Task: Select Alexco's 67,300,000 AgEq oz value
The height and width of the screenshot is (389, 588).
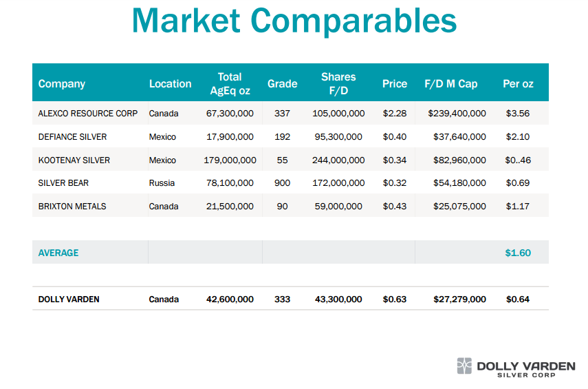Action: click(230, 114)
